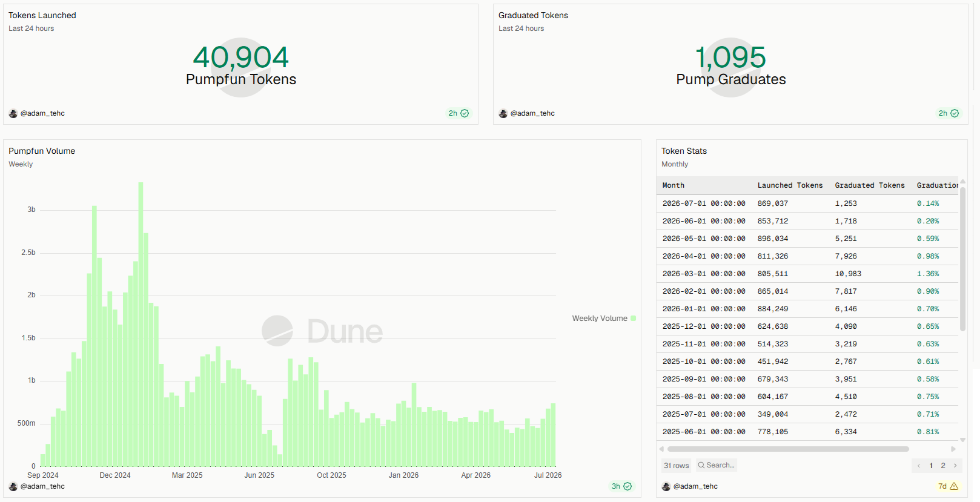Click the search magnifier icon in Token Stats

click(x=701, y=465)
